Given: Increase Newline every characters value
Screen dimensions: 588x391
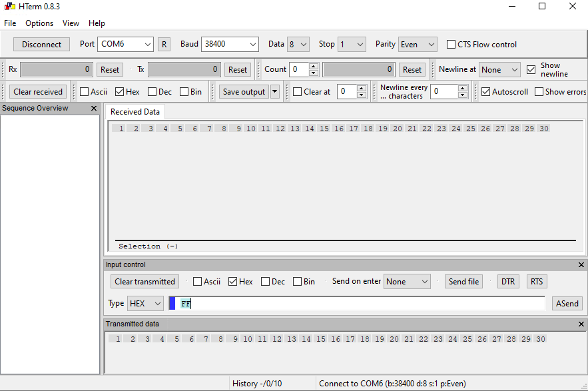Looking at the screenshot, I should click(x=463, y=89).
